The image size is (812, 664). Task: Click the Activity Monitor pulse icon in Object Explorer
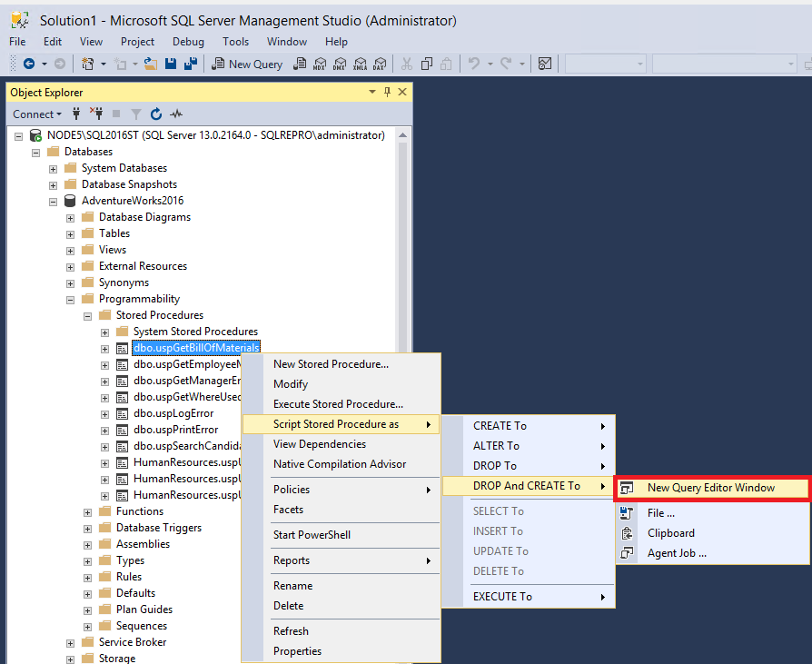[x=176, y=114]
